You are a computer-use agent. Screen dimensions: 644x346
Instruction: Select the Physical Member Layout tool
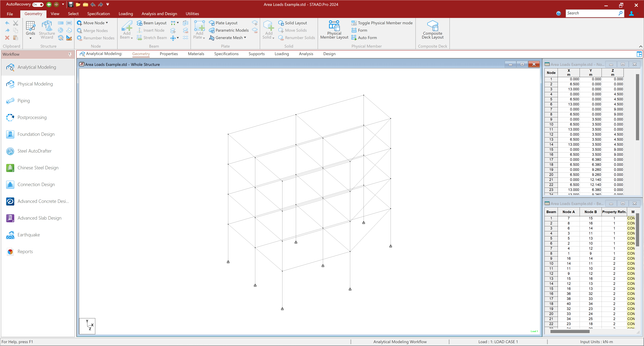click(x=334, y=30)
